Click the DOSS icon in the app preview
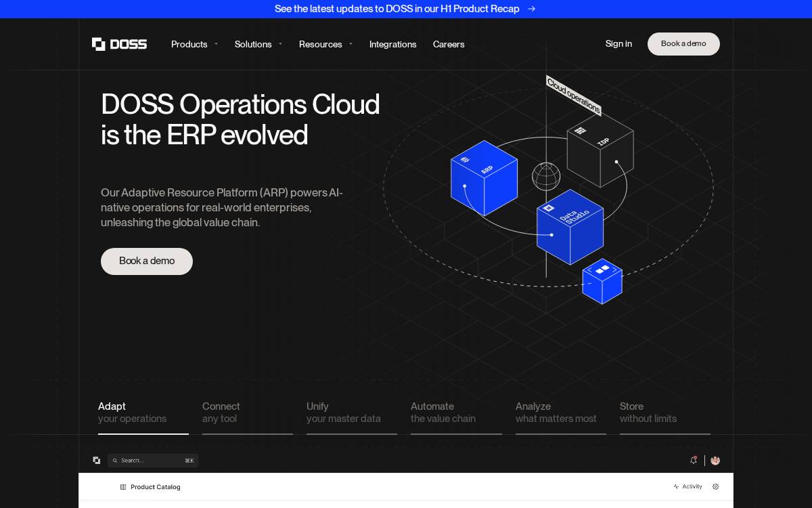The image size is (812, 508). pos(97,461)
